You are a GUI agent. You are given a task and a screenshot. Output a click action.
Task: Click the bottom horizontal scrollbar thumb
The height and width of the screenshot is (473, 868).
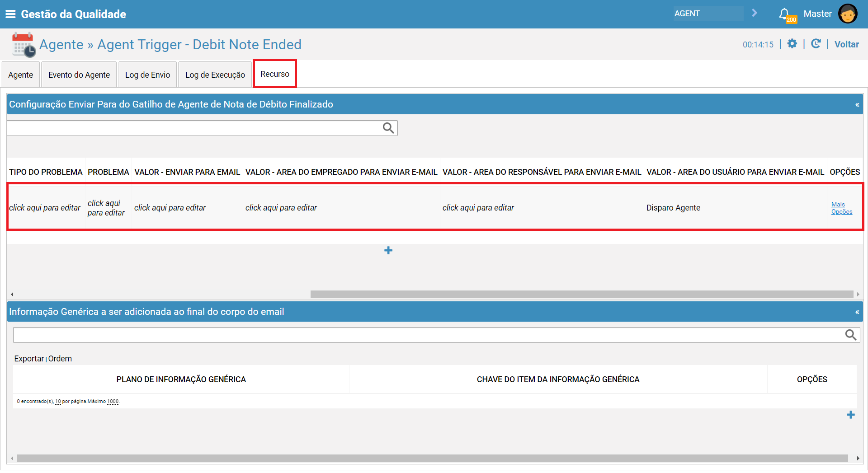click(432, 458)
